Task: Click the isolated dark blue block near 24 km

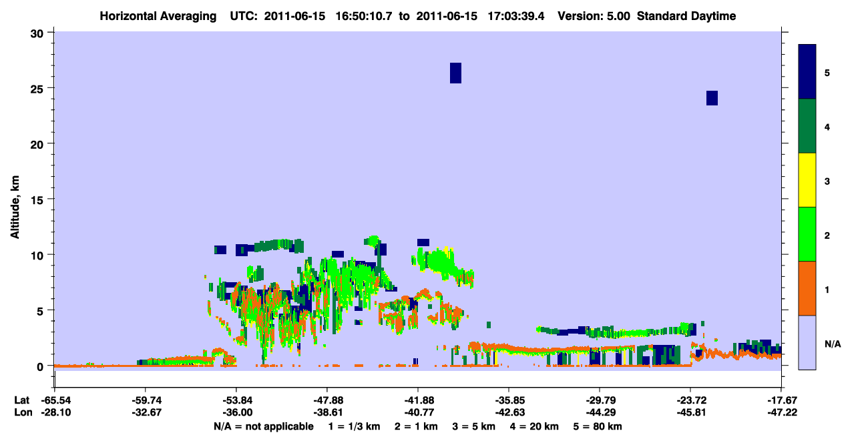Action: pos(712,98)
